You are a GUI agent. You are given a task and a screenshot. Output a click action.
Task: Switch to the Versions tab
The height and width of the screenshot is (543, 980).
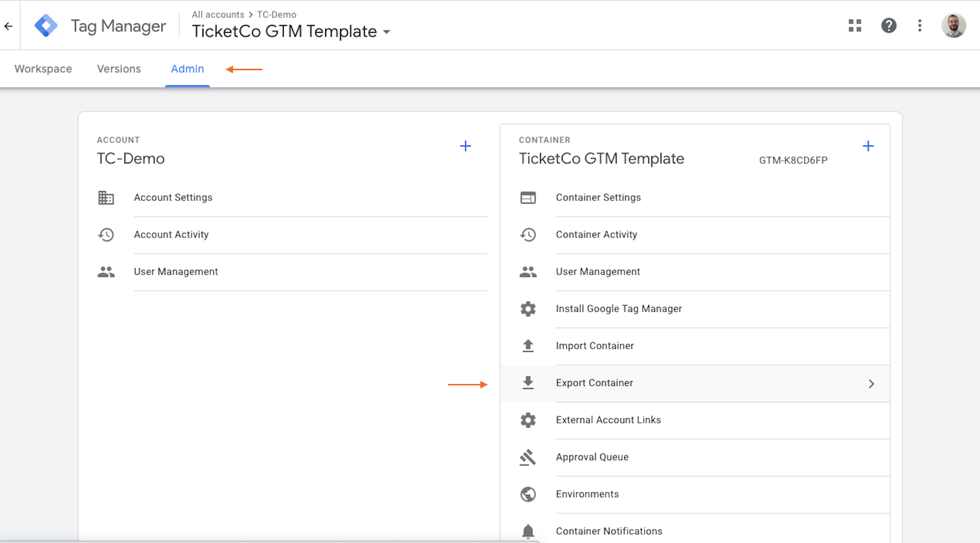(x=119, y=69)
